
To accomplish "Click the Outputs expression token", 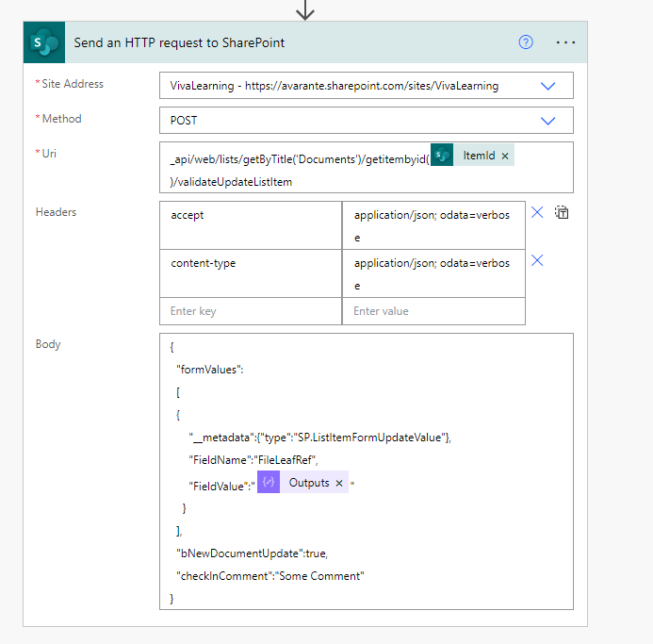I will click(308, 483).
